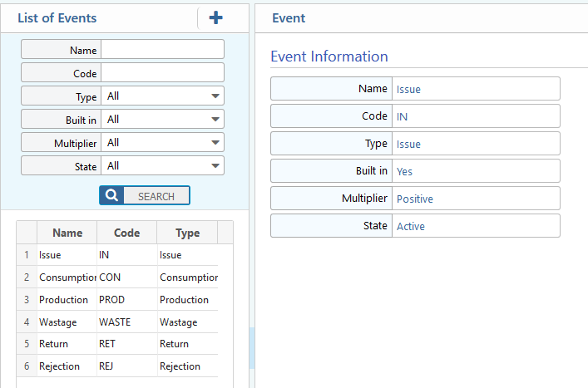Image resolution: width=588 pixels, height=388 pixels.
Task: Click Multiplier value Positive
Action: coord(415,199)
